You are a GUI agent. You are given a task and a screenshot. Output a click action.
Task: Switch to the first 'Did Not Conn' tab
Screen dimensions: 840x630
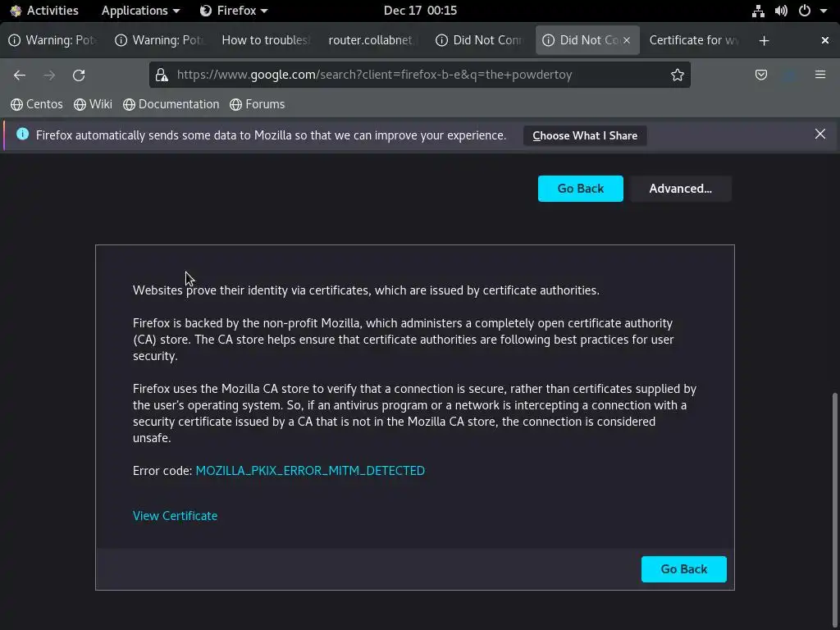pos(479,40)
